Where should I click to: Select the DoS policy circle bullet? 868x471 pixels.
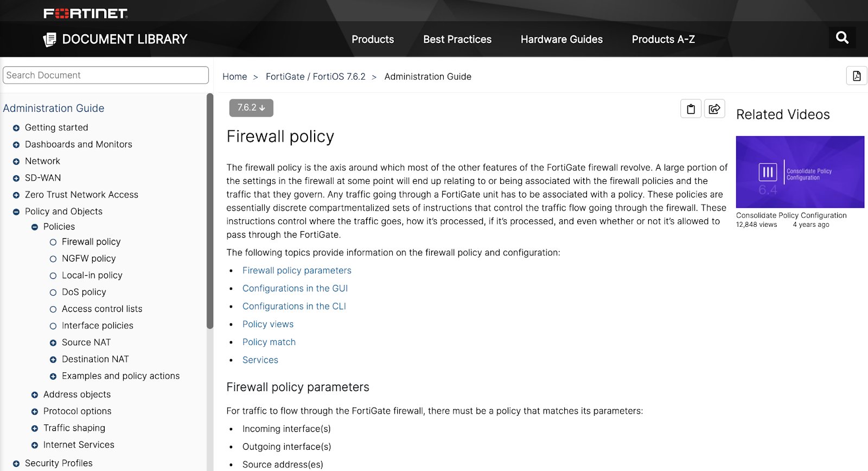(x=53, y=292)
